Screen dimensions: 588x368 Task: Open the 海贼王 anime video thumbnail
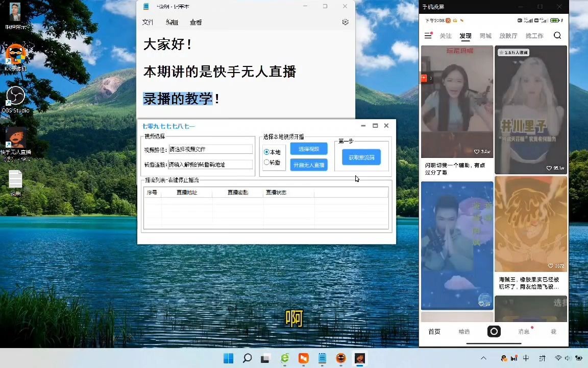click(x=531, y=224)
